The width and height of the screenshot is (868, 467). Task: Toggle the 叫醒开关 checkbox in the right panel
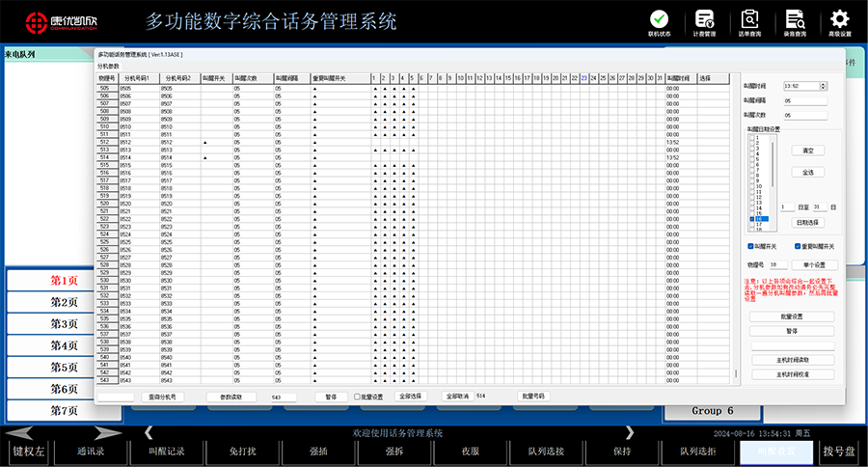pos(750,246)
